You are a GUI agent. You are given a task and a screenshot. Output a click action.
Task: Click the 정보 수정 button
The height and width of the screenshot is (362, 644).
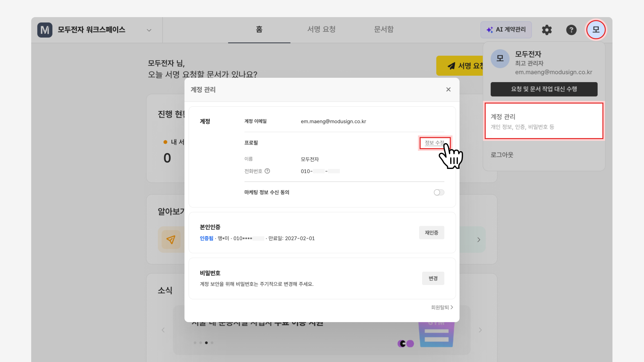[x=435, y=143]
